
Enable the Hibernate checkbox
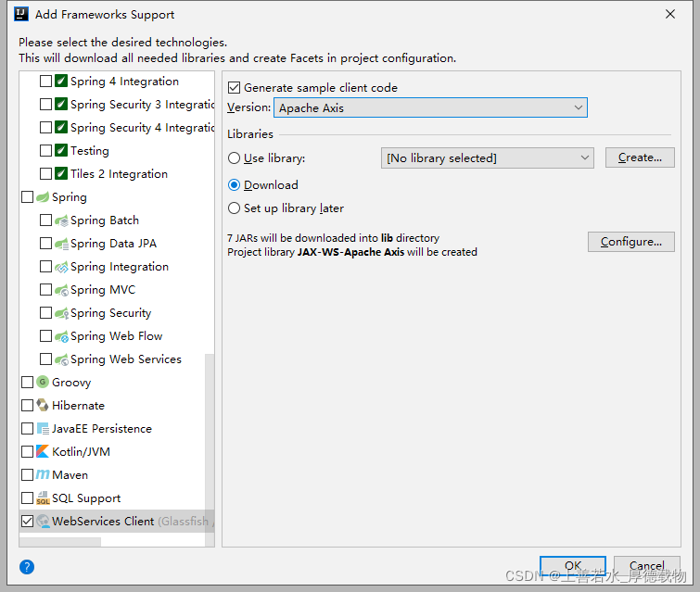click(x=27, y=405)
